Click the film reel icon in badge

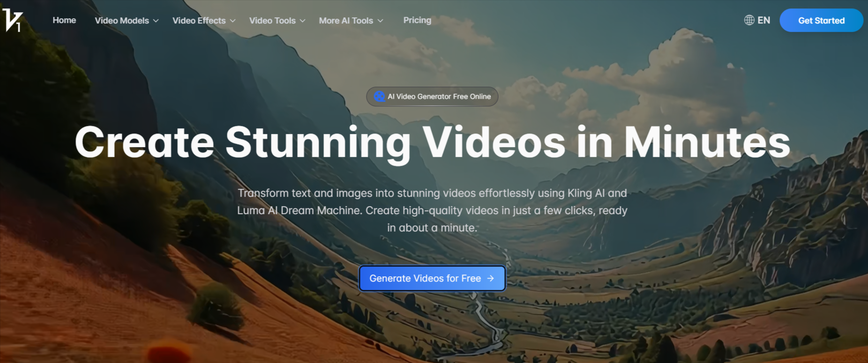coord(379,96)
